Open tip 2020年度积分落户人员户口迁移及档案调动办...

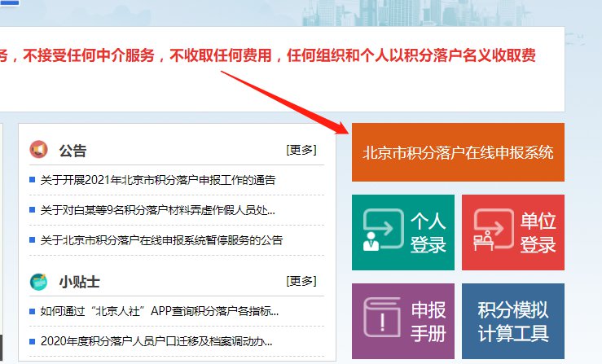[156, 341]
